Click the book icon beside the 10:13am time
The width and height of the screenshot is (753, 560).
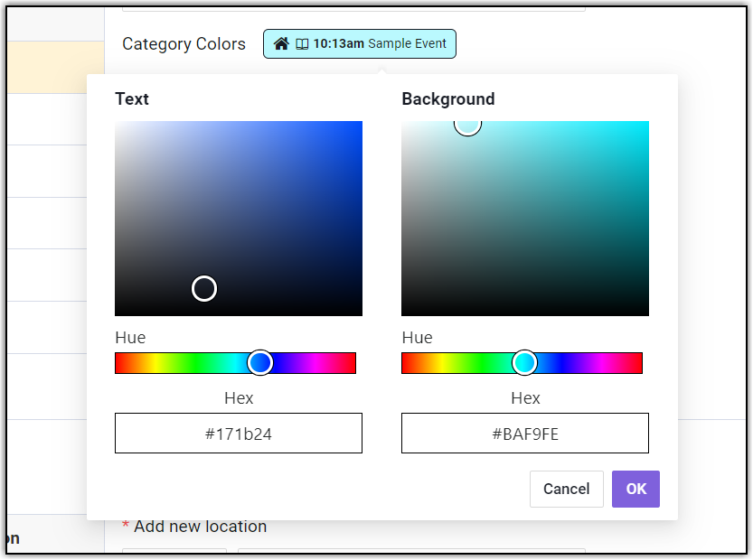point(302,43)
